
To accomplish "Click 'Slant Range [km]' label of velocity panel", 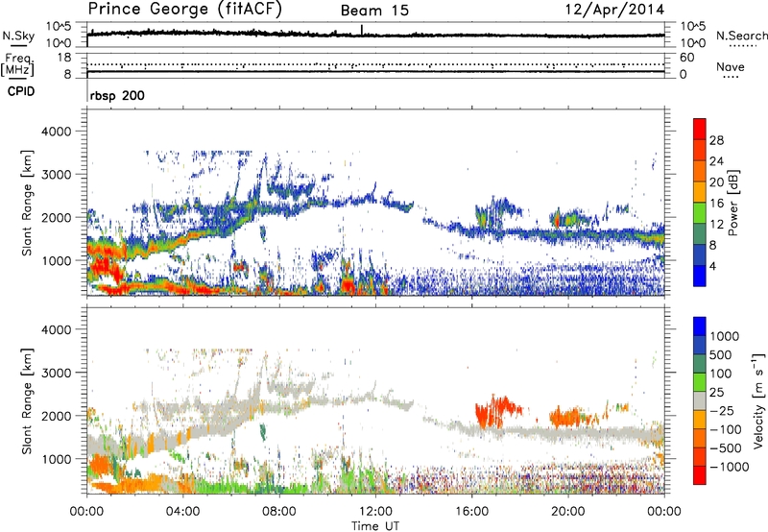I will tap(27, 401).
